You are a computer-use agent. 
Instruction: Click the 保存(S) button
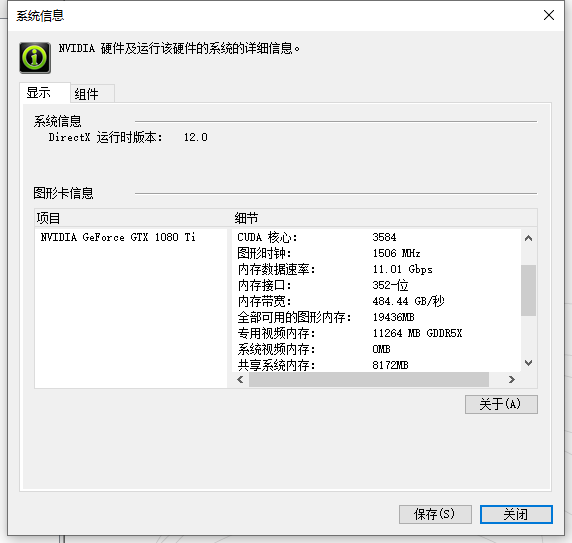click(435, 514)
